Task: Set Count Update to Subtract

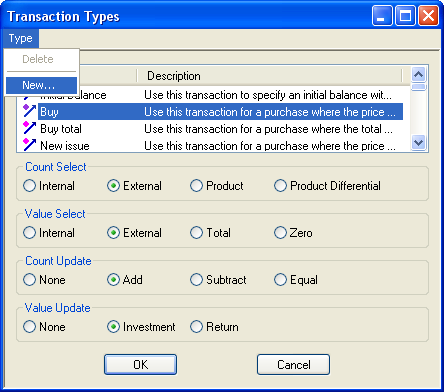Action: (x=218, y=280)
